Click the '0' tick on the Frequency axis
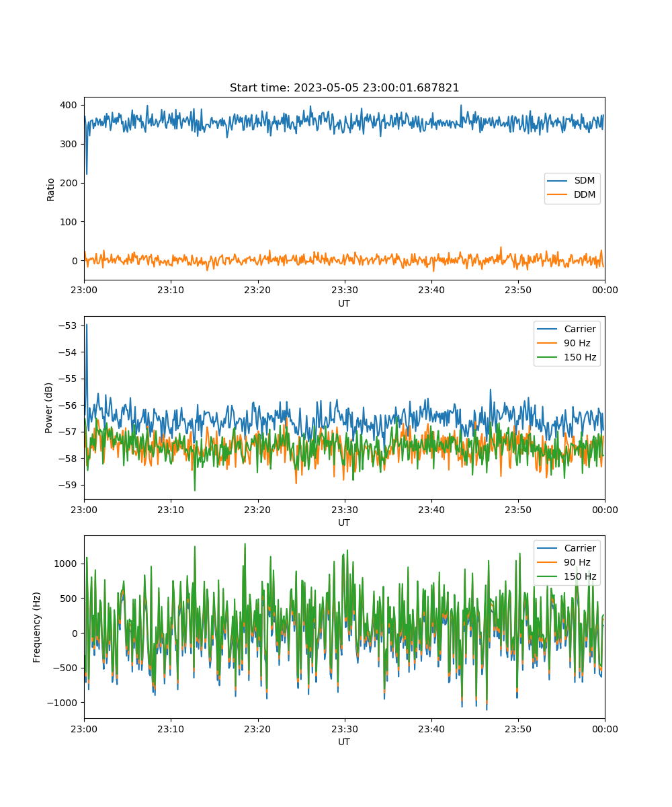This screenshot has height=807, width=672. (76, 633)
